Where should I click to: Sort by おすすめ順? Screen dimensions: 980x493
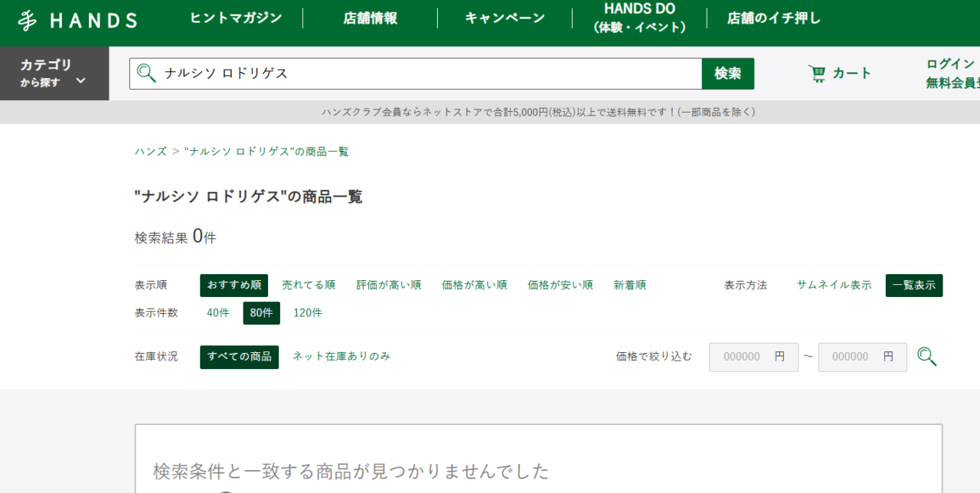pyautogui.click(x=234, y=286)
